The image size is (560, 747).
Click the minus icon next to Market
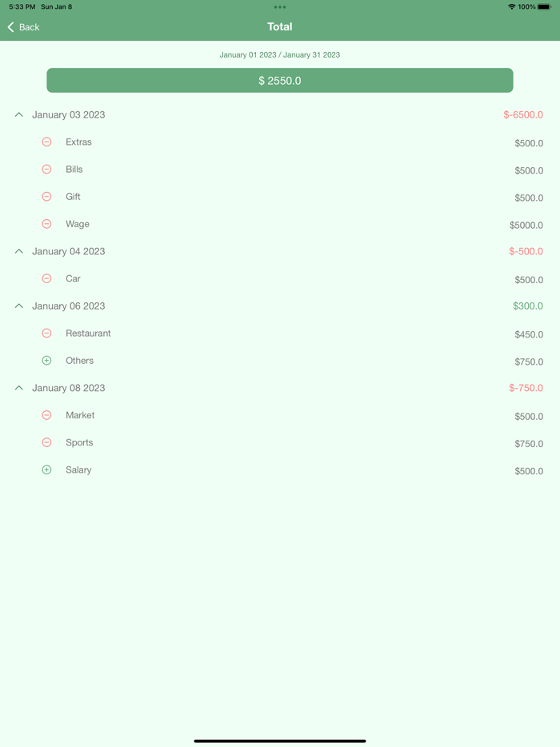coord(46,415)
